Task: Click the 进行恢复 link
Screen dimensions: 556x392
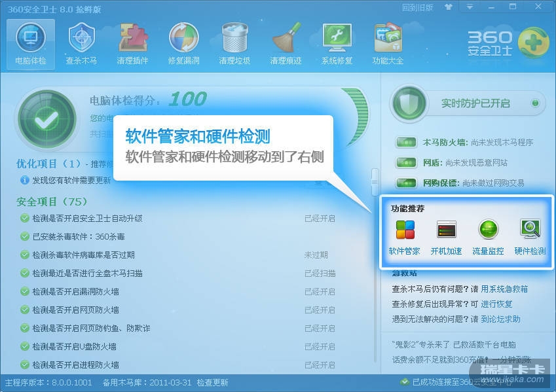Action: pyautogui.click(x=496, y=304)
